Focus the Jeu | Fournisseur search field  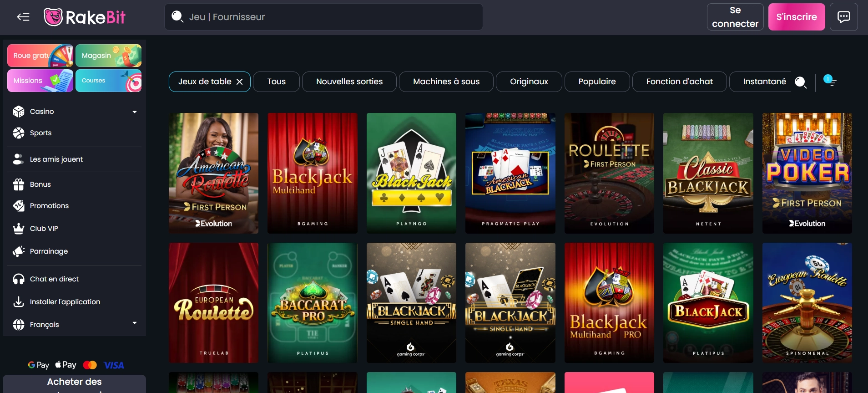click(x=323, y=17)
